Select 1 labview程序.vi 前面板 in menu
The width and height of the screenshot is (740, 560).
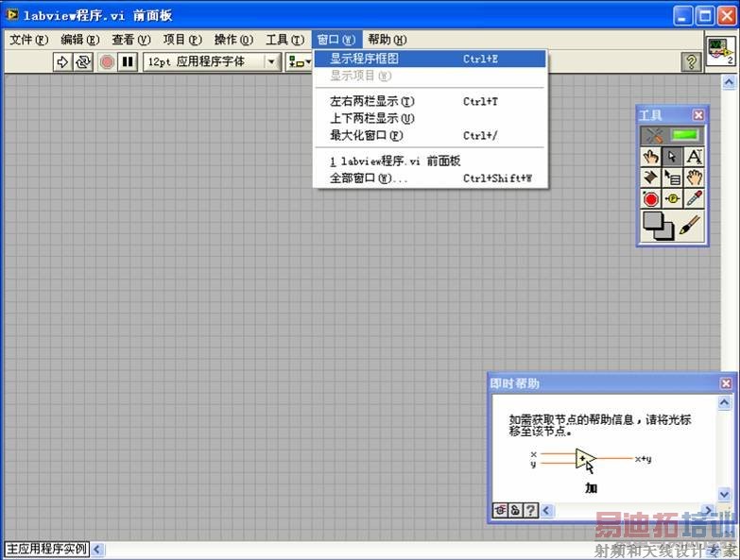(x=430, y=161)
